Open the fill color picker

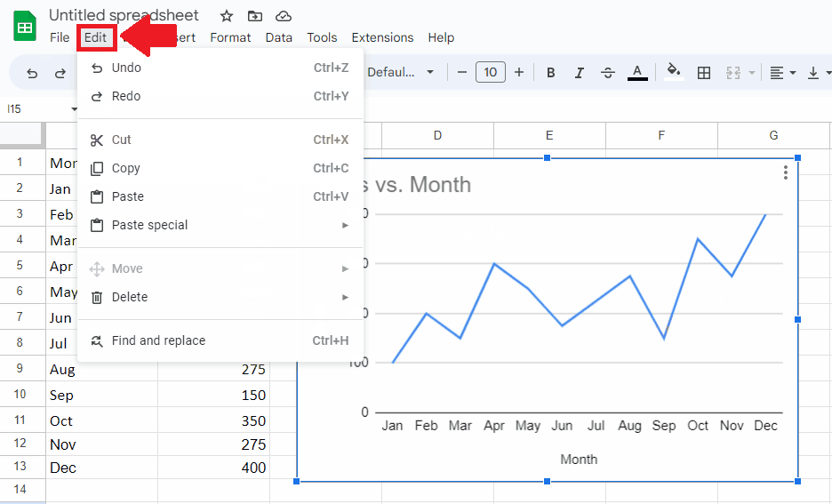point(674,72)
